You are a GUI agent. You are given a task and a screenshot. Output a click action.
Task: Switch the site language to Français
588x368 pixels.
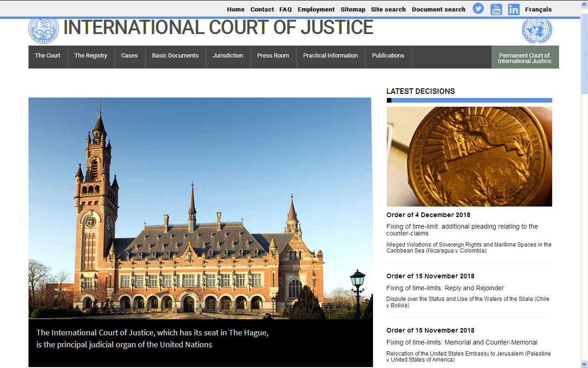[x=538, y=9]
